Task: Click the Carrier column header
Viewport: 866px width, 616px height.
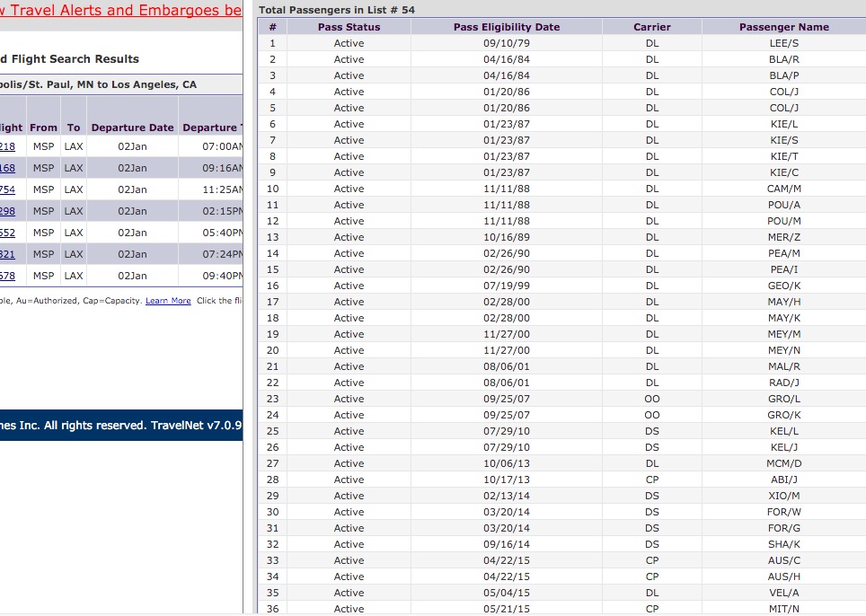Action: (651, 27)
